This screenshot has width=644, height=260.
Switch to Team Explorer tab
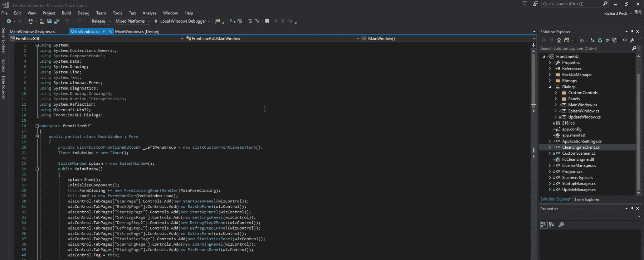(587, 199)
